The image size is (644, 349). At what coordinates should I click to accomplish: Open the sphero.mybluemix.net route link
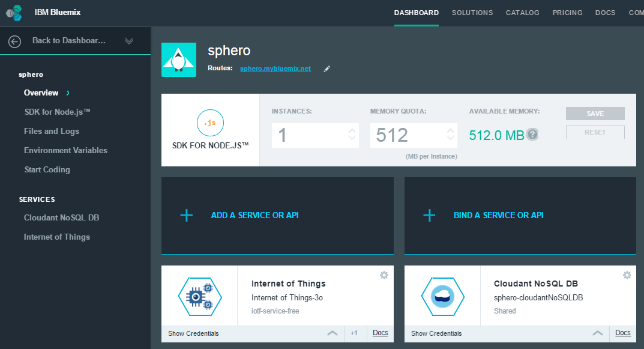(x=275, y=68)
